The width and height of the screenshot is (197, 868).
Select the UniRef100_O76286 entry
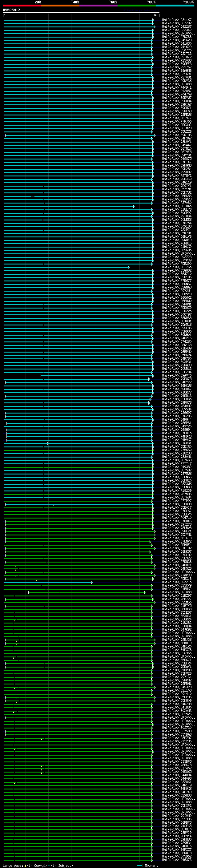coord(177,416)
